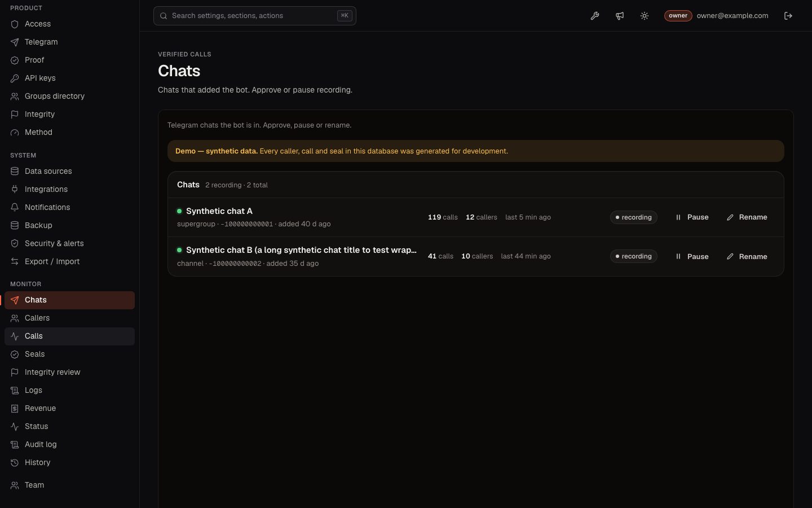Click the search magnifier icon
Image resolution: width=812 pixels, height=508 pixels.
click(164, 16)
